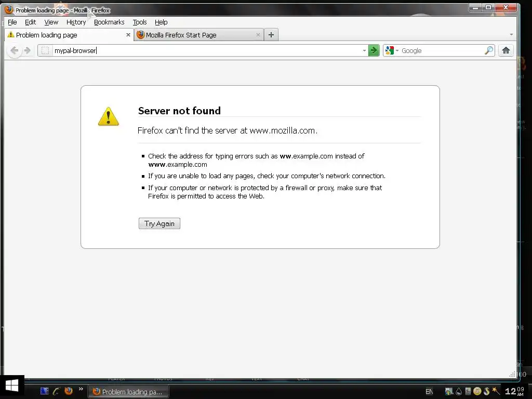Click the home button icon
The height and width of the screenshot is (399, 532).
[x=506, y=50]
